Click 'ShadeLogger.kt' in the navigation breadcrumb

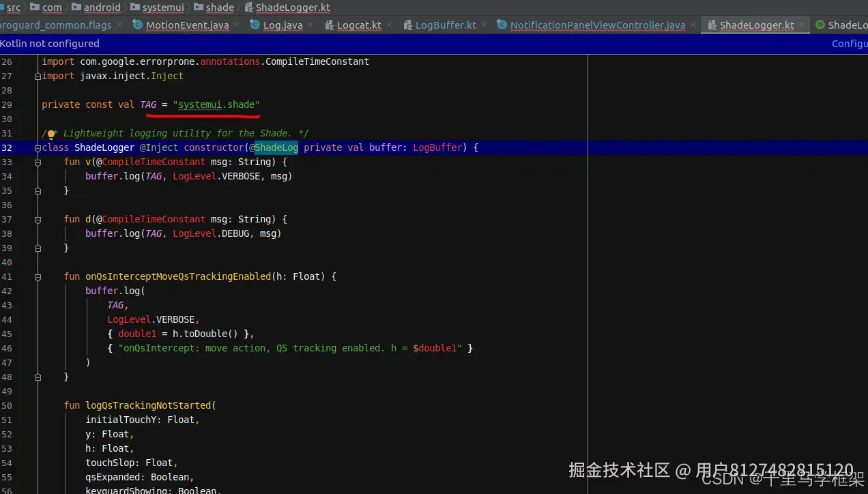293,8
